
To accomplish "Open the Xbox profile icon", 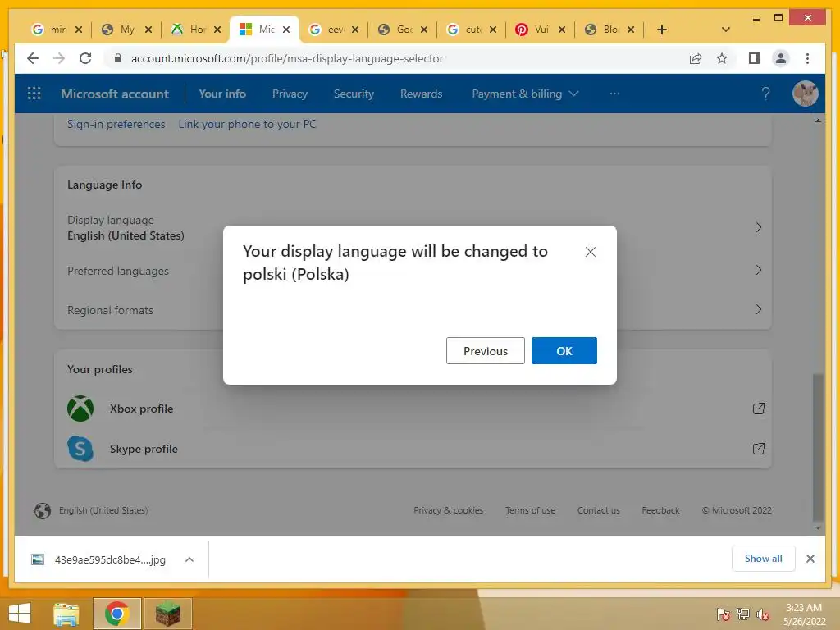I will tap(80, 409).
